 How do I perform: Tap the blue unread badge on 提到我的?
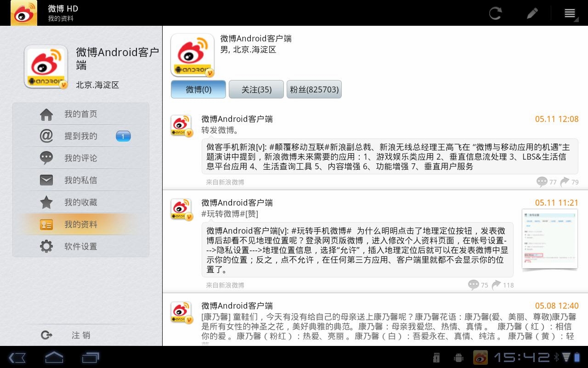click(x=123, y=136)
